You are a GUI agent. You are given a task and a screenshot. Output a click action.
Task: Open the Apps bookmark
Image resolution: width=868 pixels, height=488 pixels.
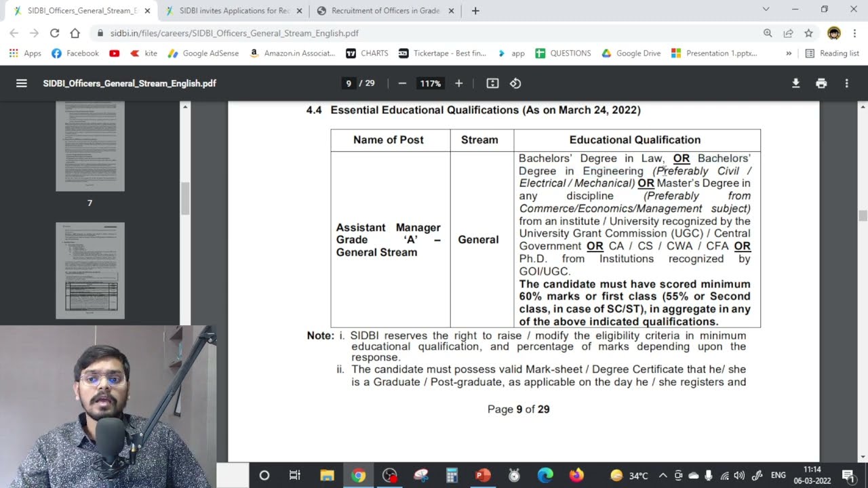[25, 53]
